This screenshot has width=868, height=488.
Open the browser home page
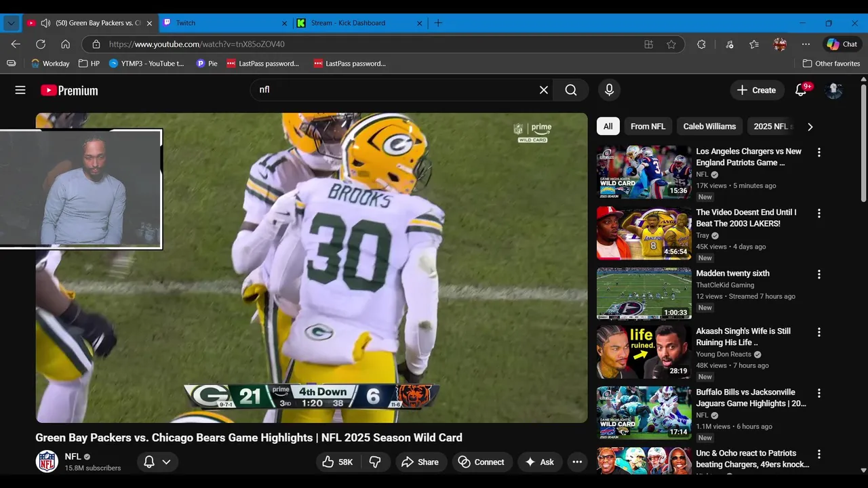pyautogui.click(x=66, y=44)
